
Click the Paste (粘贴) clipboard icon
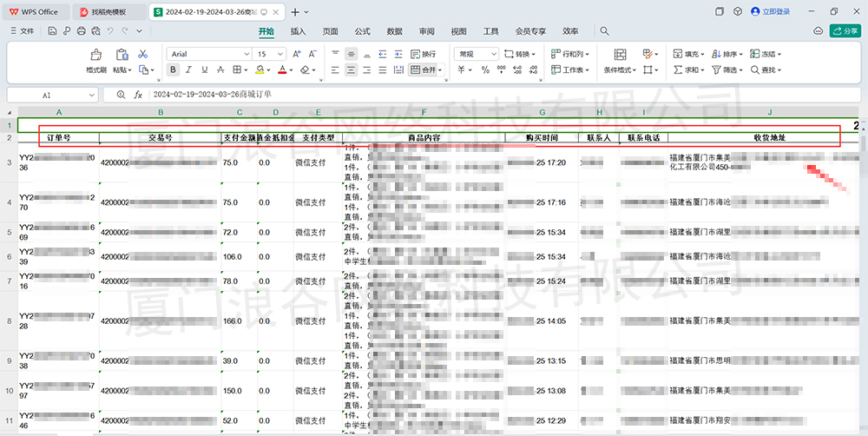point(122,55)
